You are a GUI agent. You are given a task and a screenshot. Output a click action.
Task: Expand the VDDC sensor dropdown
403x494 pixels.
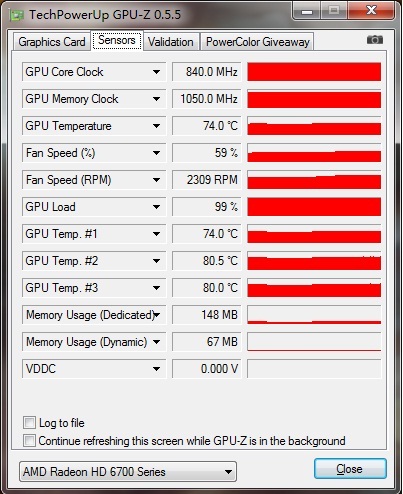point(156,369)
